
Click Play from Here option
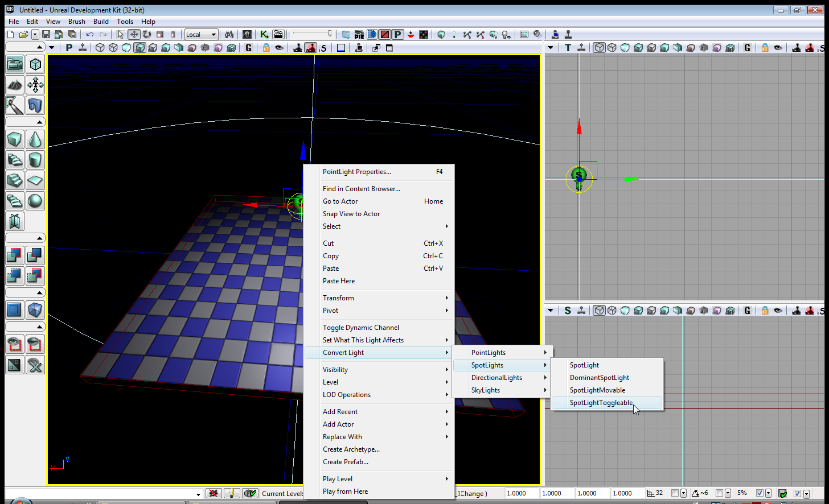345,491
